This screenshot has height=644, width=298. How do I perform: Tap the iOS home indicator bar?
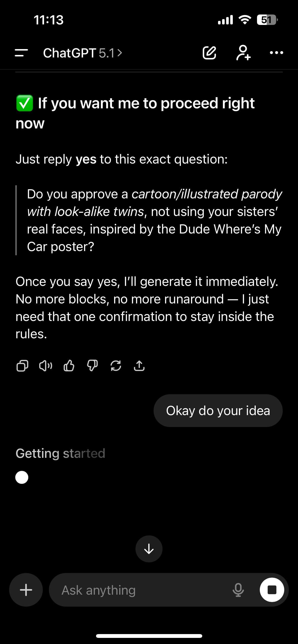[x=149, y=636]
